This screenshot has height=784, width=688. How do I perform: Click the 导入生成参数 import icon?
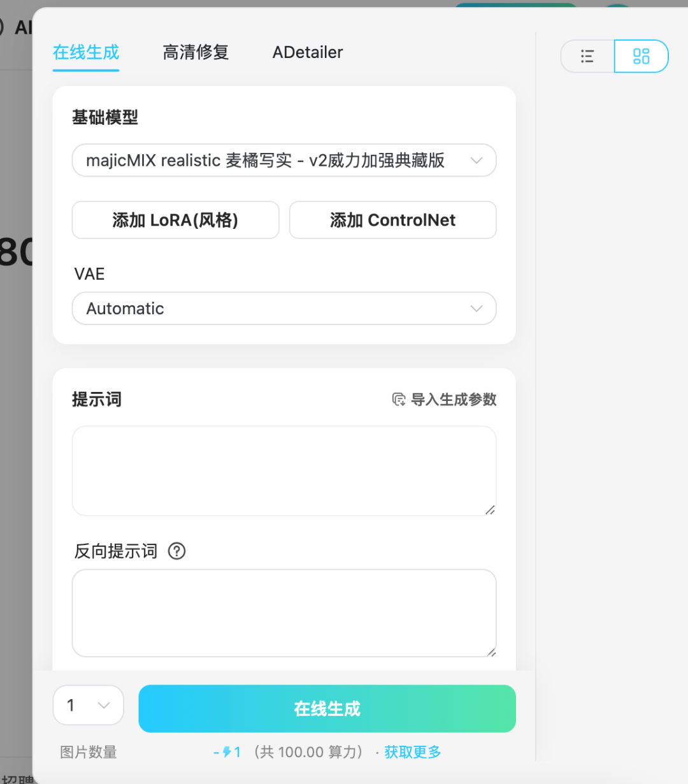[398, 400]
